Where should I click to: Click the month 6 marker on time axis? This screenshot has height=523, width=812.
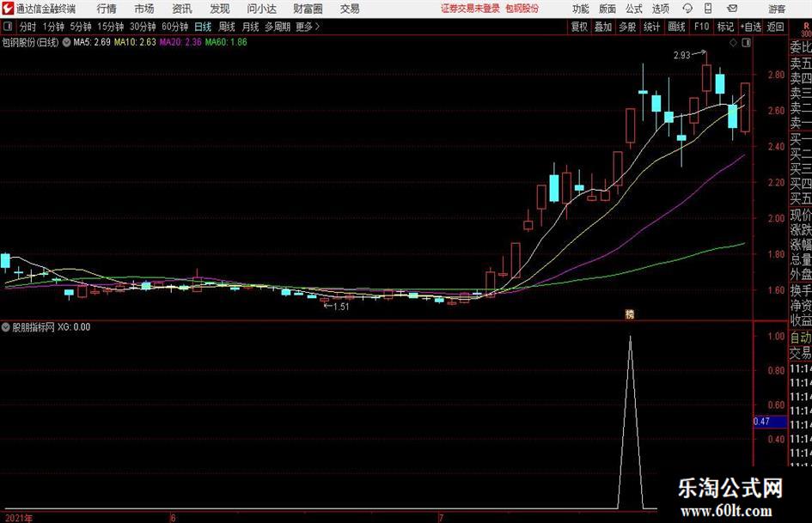pyautogui.click(x=173, y=519)
